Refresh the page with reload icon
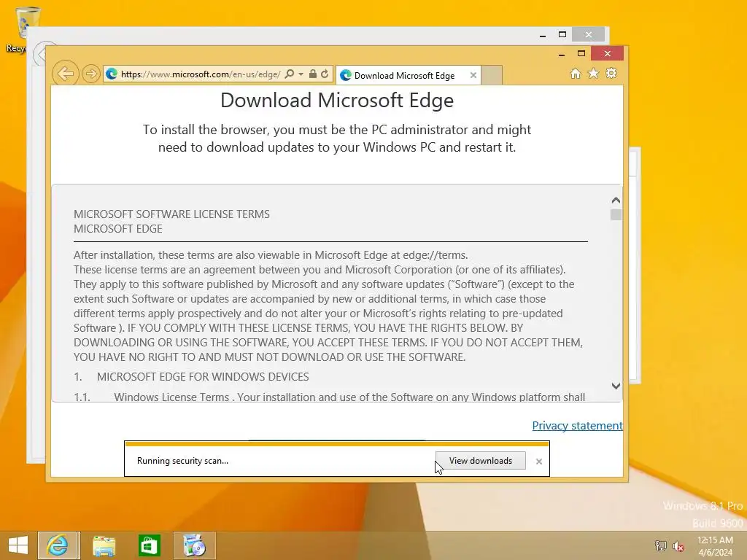 325,74
